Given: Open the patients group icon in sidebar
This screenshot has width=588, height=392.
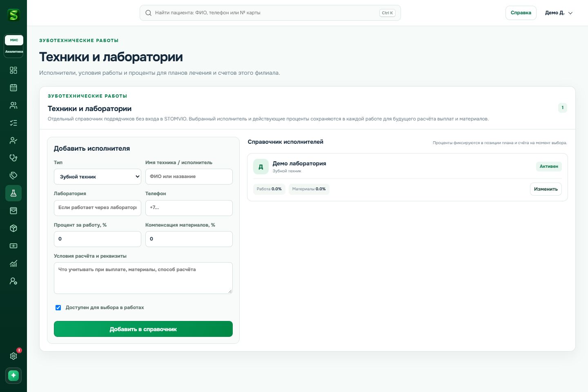Looking at the screenshot, I should pyautogui.click(x=13, y=105).
